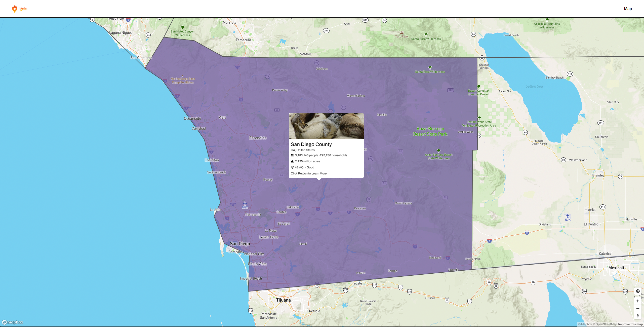Screen dimensions: 644x327
Task: Click 'Click Region to Learn More' text
Action: (309, 173)
